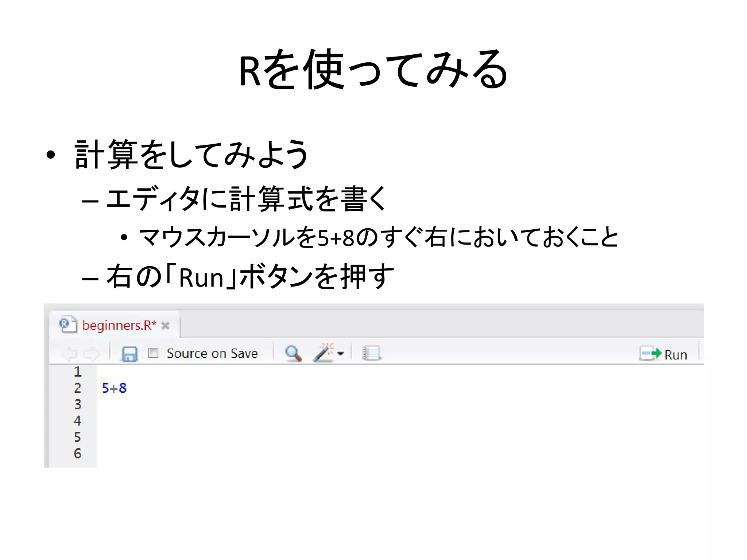Open the find magnifying glass tool

[293, 353]
